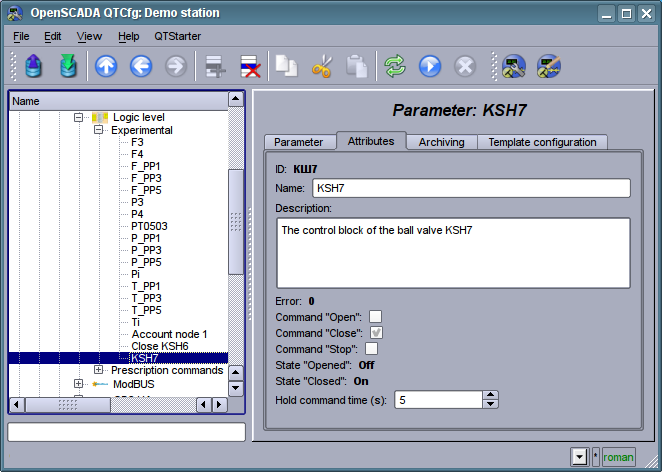Refresh the page with green arrows icon
This screenshot has width=662, height=472.
(395, 66)
